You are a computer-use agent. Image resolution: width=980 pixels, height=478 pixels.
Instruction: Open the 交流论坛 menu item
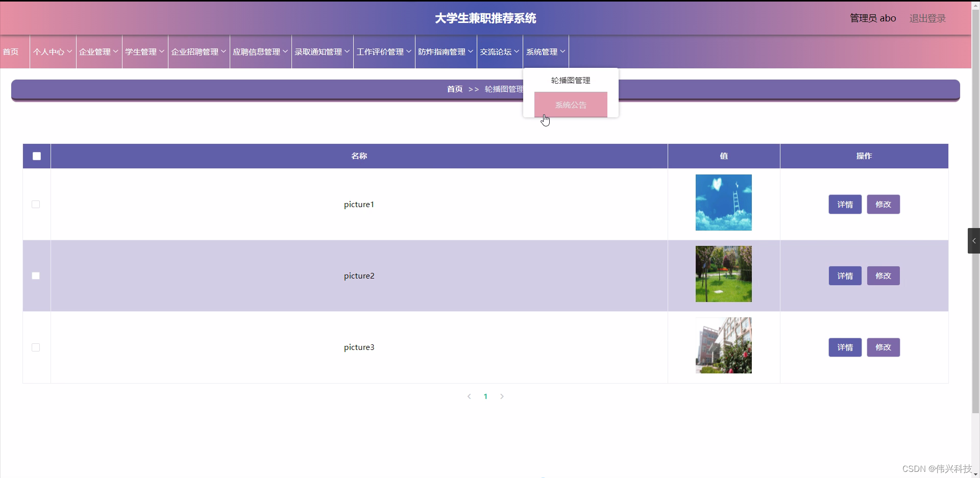click(499, 52)
